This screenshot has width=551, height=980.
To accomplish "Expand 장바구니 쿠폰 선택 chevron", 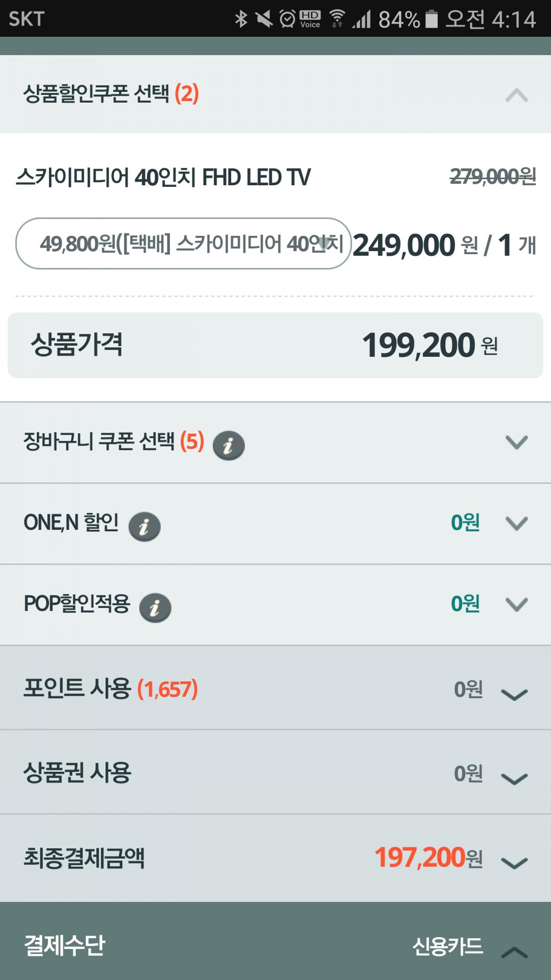I will [516, 442].
